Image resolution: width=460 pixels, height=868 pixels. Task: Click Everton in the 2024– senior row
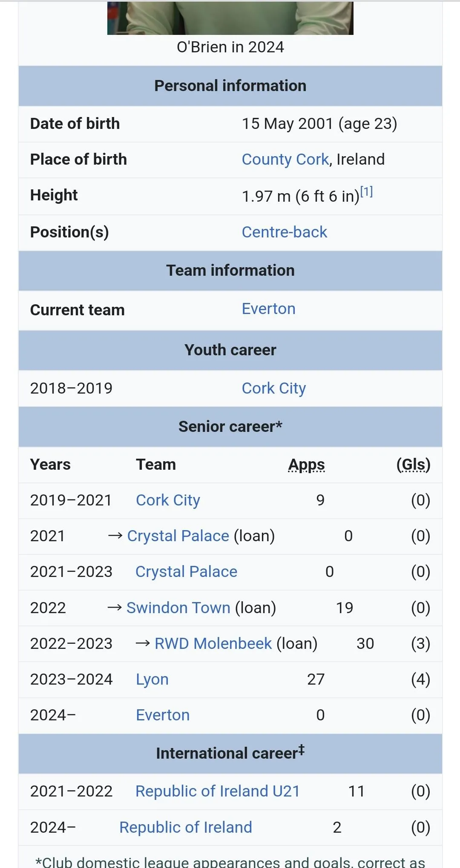tap(163, 715)
